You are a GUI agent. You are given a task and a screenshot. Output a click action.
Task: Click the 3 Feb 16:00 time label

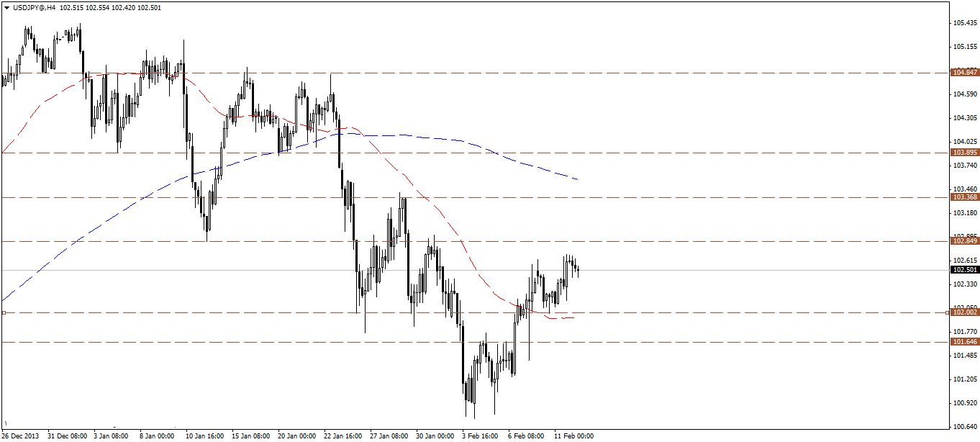pos(481,436)
